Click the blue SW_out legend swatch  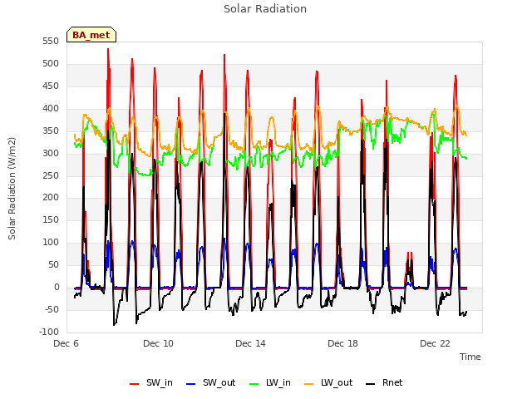[191, 384]
